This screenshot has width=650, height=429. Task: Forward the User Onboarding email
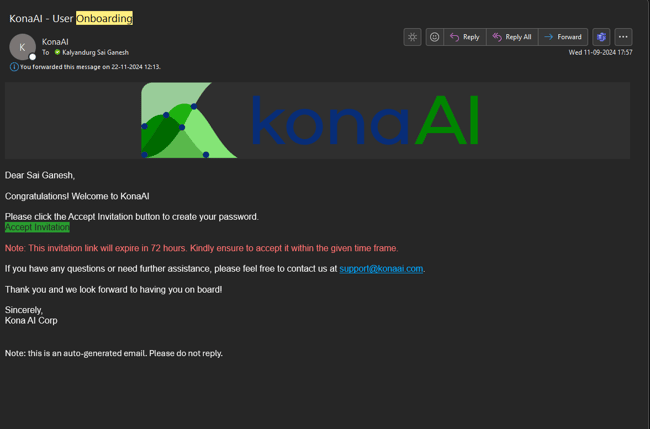(563, 37)
